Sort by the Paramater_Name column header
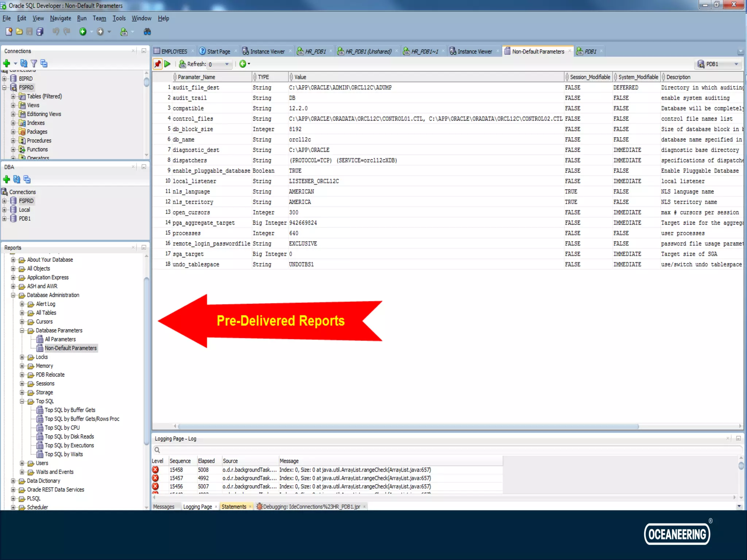Viewport: 747px width, 560px height. point(196,77)
